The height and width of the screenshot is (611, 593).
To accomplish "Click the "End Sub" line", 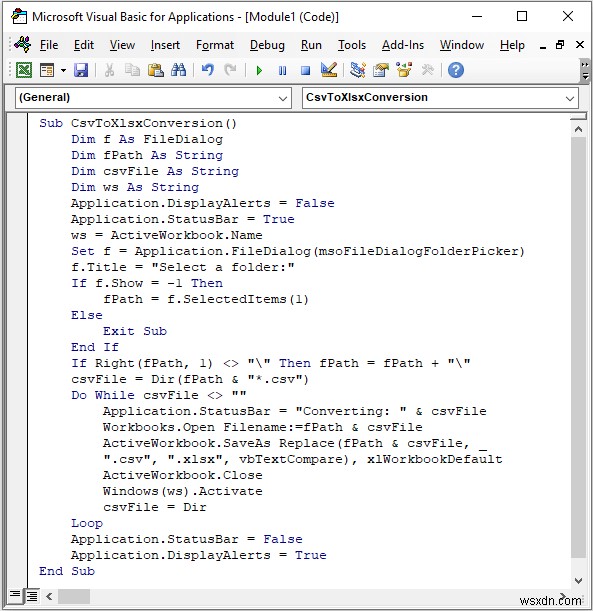I will pyautogui.click(x=67, y=570).
